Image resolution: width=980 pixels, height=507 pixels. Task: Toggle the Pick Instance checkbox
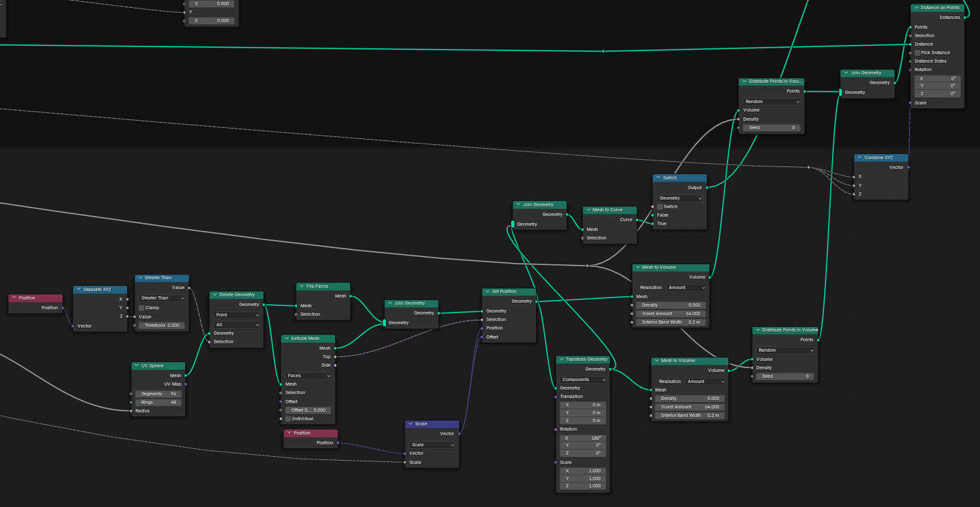(x=917, y=53)
